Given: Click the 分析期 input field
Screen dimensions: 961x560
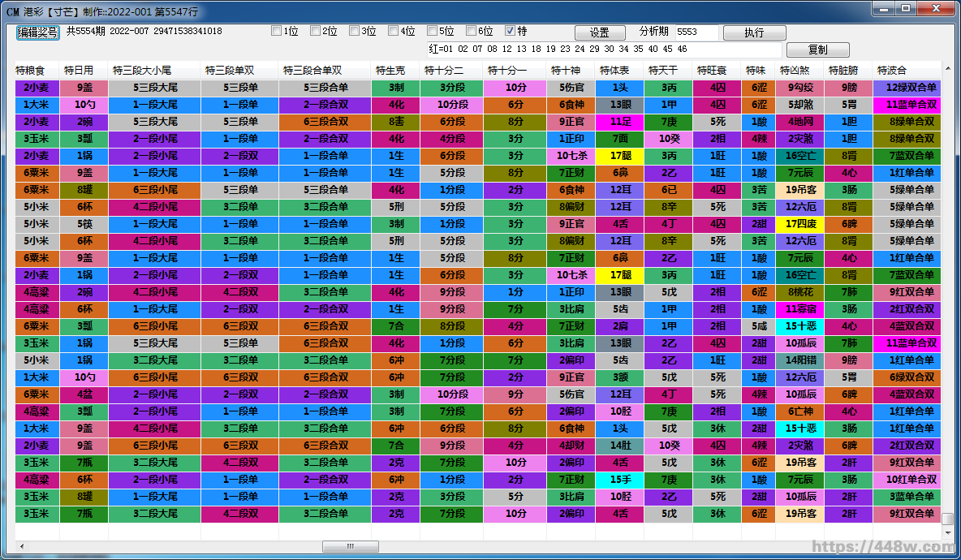Looking at the screenshot, I should [696, 32].
